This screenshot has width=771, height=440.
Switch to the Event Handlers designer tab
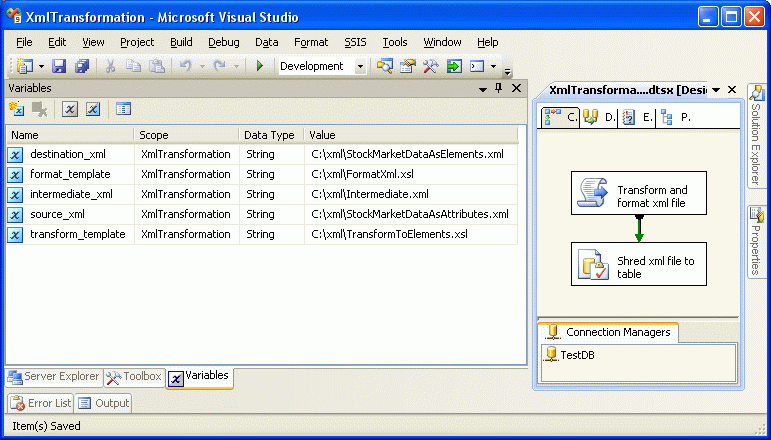pyautogui.click(x=637, y=117)
